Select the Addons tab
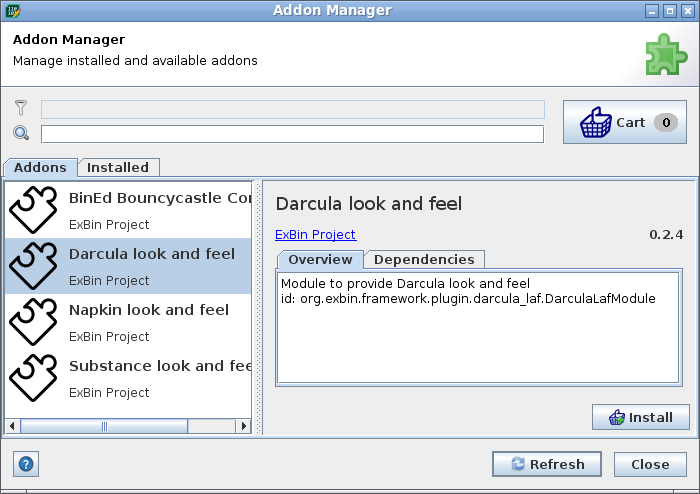Image resolution: width=700 pixels, height=494 pixels. tap(40, 167)
